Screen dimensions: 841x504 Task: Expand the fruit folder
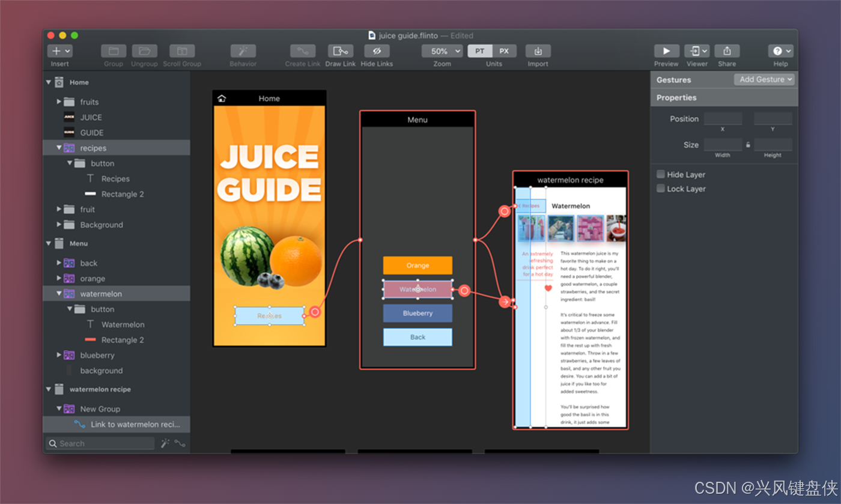(59, 209)
